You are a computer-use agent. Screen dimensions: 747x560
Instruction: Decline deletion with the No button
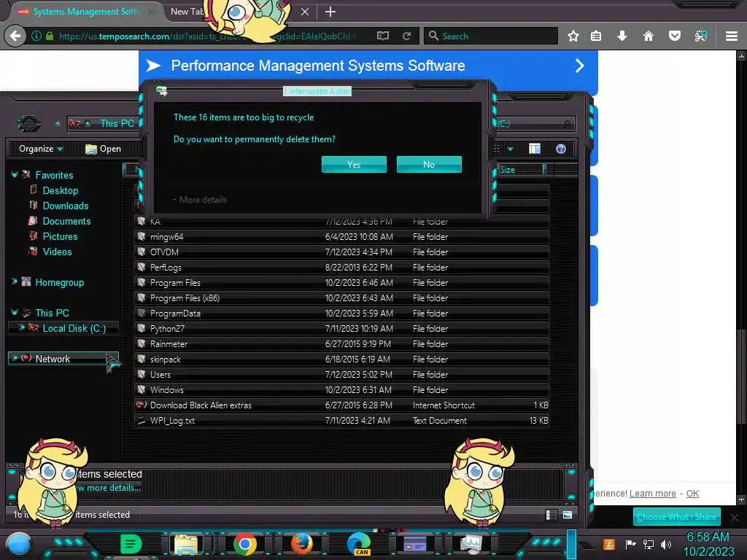pyautogui.click(x=429, y=164)
